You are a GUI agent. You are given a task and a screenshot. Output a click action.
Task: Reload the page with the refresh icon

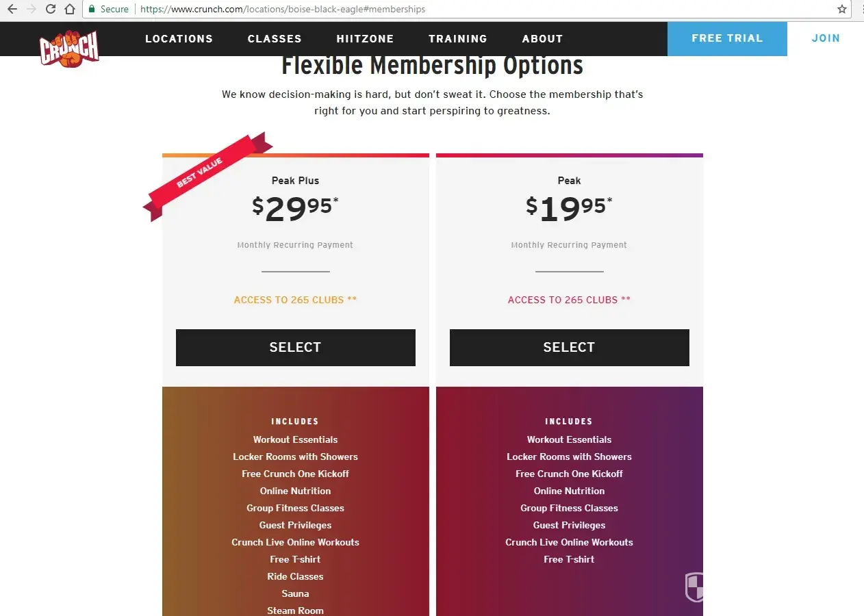pyautogui.click(x=50, y=9)
